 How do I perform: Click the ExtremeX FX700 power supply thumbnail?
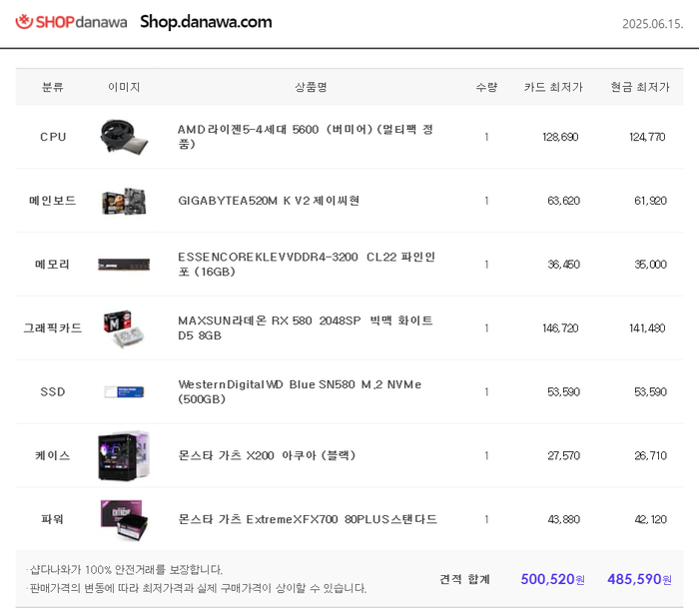coord(124,520)
